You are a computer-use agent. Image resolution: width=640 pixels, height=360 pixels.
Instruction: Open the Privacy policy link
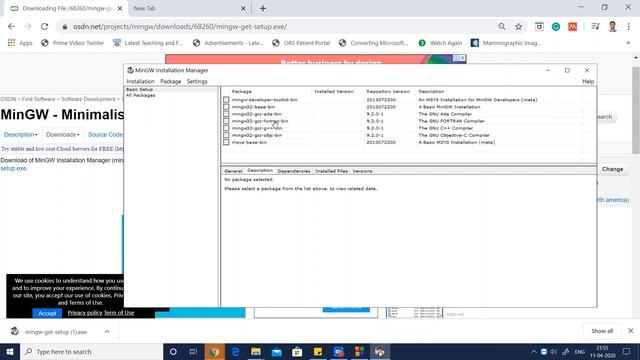85,313
